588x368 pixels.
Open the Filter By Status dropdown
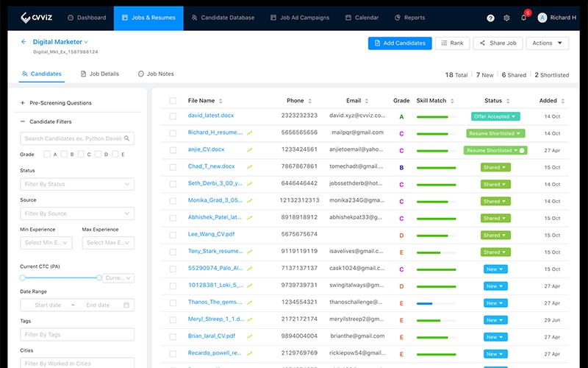(77, 184)
